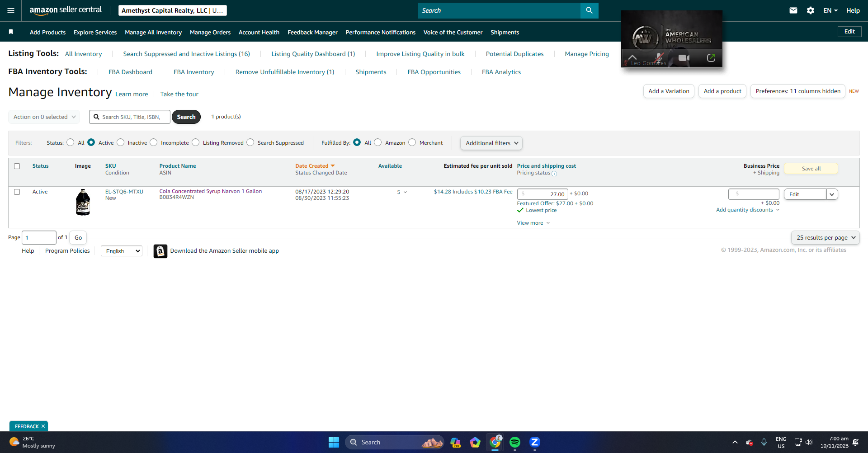Check the EL-STQ6-MTXU row checkbox
Image resolution: width=868 pixels, height=453 pixels.
point(17,192)
